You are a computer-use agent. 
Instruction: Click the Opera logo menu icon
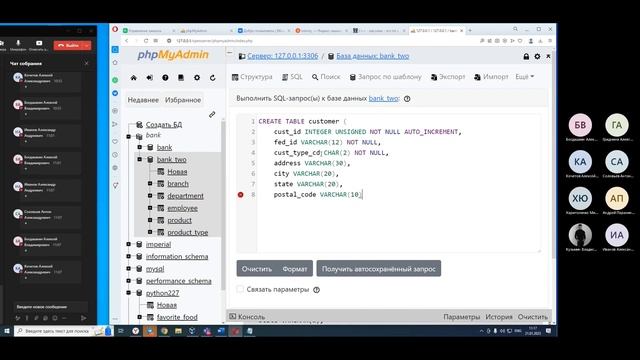point(115,30)
